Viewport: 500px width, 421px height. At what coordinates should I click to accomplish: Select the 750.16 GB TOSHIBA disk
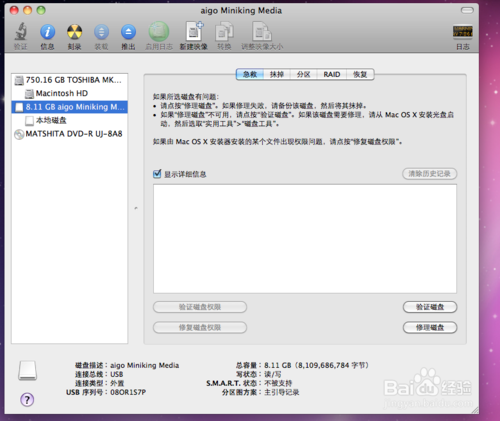coord(69,80)
